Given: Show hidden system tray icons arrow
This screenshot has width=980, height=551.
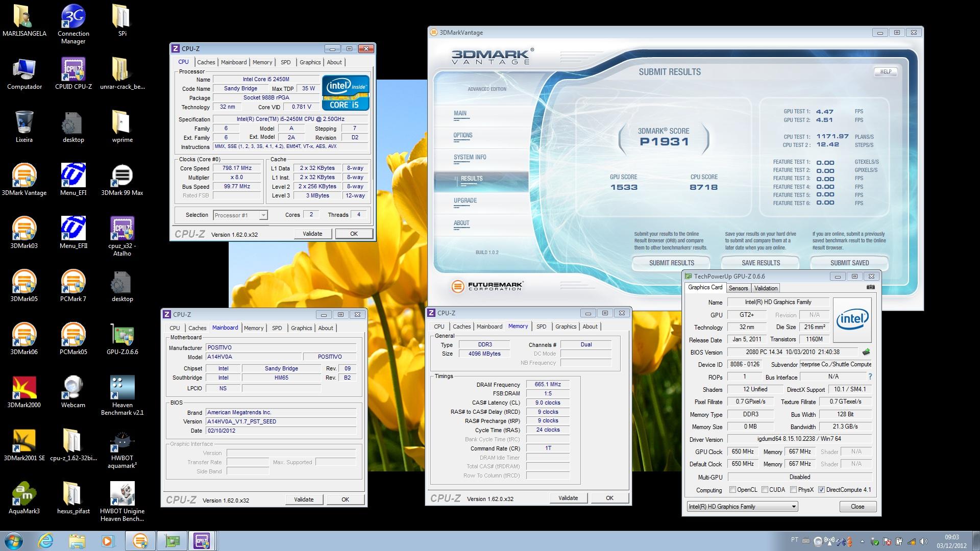Looking at the screenshot, I should point(863,541).
